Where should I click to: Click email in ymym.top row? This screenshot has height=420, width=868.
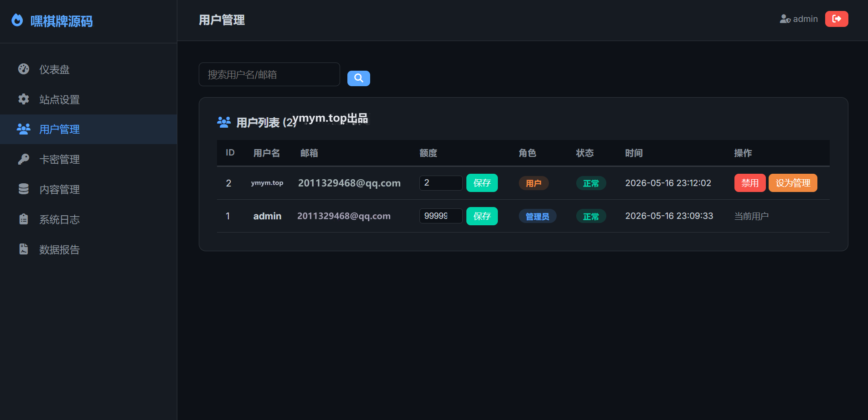coord(349,183)
